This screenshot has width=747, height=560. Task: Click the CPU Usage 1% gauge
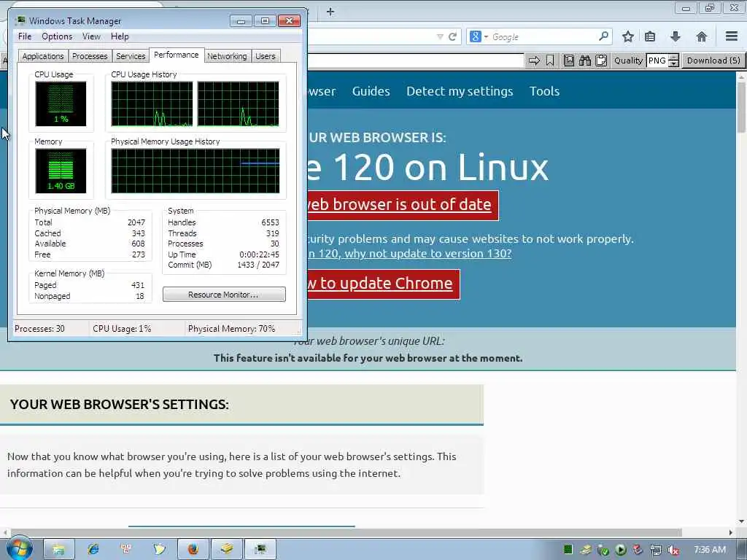click(x=61, y=104)
